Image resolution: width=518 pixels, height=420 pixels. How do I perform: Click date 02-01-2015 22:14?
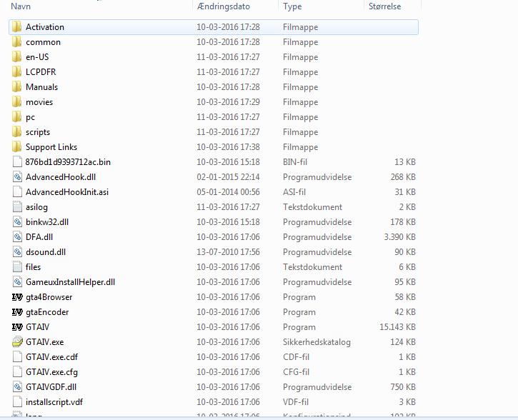[x=228, y=177]
